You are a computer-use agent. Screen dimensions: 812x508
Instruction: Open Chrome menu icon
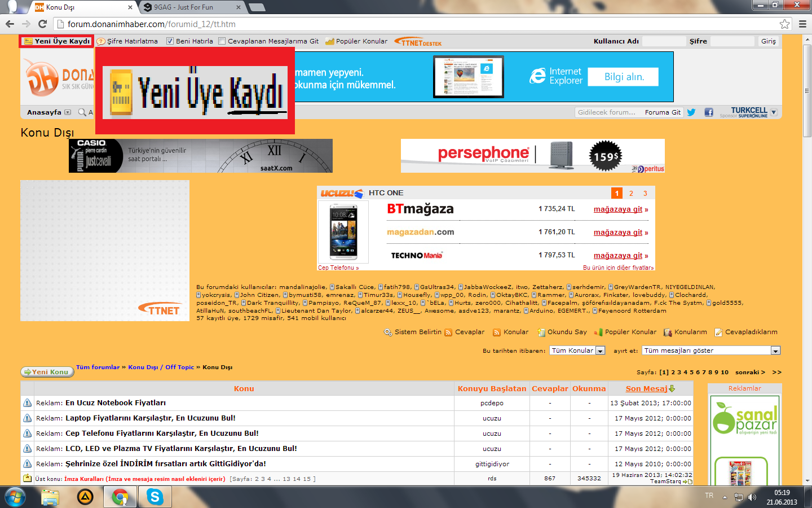pyautogui.click(x=802, y=24)
